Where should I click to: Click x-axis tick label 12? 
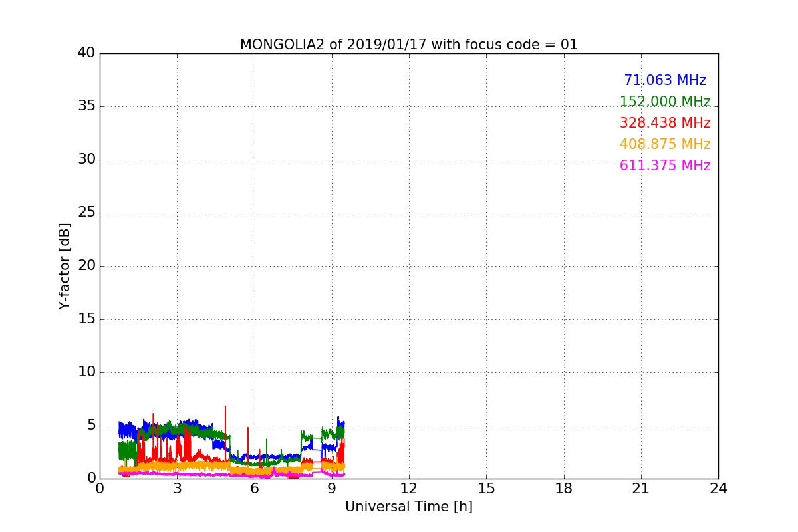(x=409, y=488)
